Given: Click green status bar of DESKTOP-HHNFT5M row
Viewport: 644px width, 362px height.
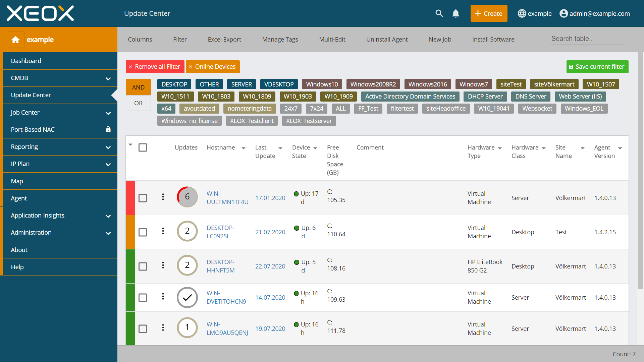Looking at the screenshot, I should click(x=130, y=266).
